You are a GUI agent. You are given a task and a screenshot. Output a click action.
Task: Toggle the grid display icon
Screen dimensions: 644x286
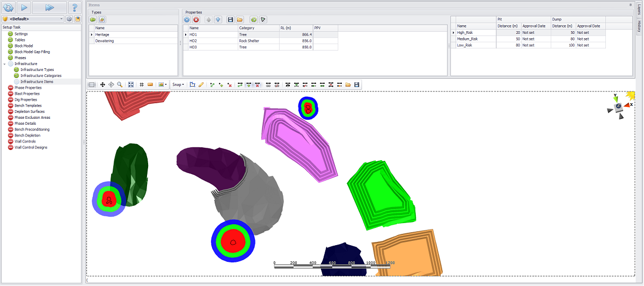[142, 84]
